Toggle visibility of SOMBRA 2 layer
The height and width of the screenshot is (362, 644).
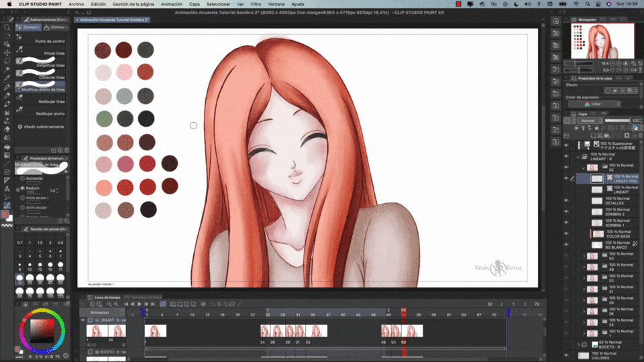pos(566,212)
